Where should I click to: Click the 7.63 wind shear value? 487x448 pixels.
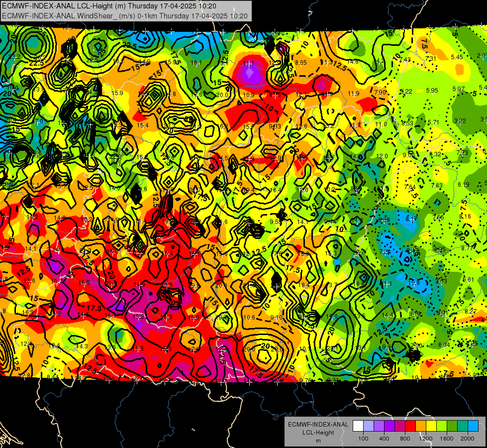pyautogui.click(x=437, y=186)
